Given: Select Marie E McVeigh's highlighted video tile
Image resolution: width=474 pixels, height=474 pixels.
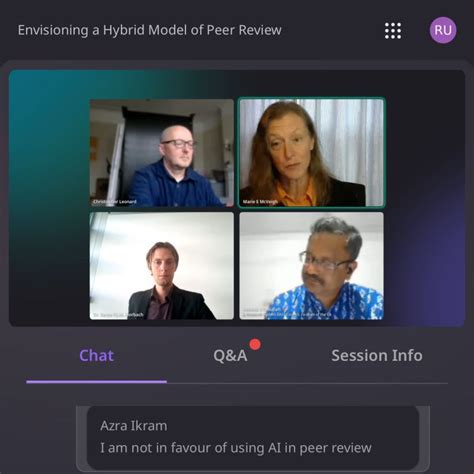Looking at the screenshot, I should 311,153.
